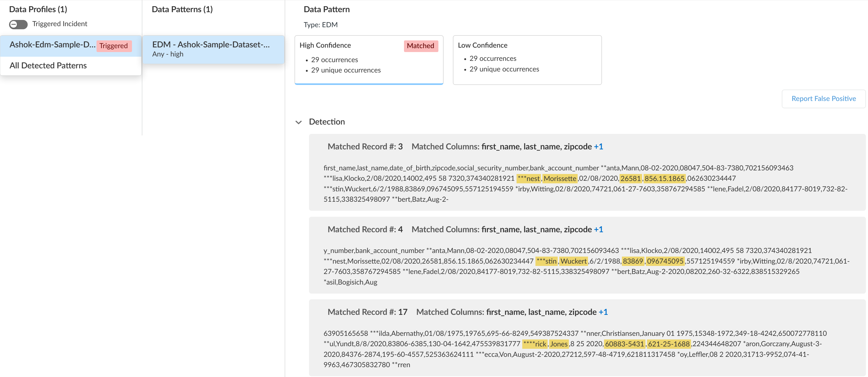Click highlighted 621-25-1688 value
The height and width of the screenshot is (377, 868).
tap(668, 344)
